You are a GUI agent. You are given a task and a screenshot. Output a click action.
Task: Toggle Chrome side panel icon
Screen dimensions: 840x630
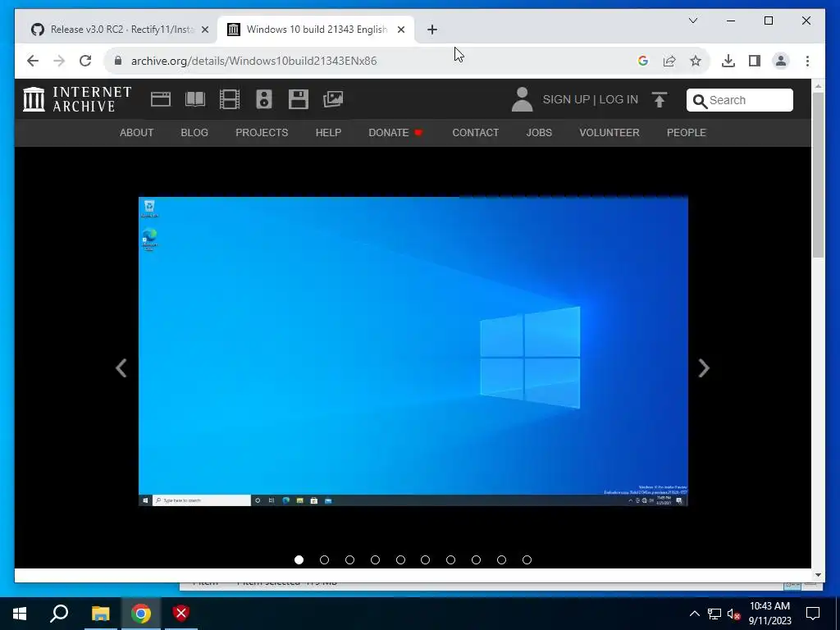click(755, 61)
